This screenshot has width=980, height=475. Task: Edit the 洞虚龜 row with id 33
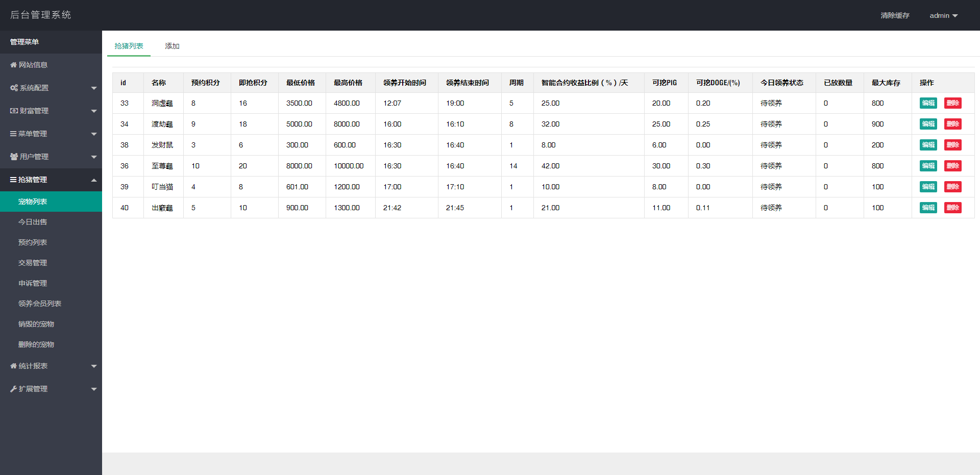[x=928, y=103]
